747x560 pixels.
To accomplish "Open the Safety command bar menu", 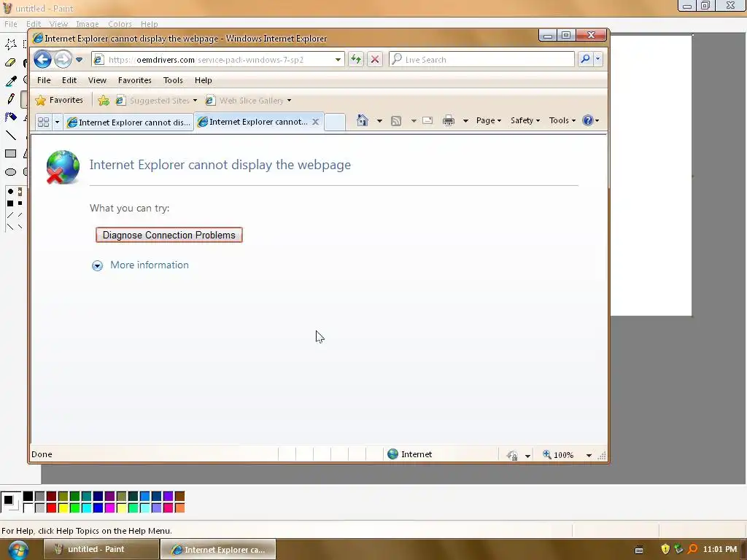I will (525, 120).
